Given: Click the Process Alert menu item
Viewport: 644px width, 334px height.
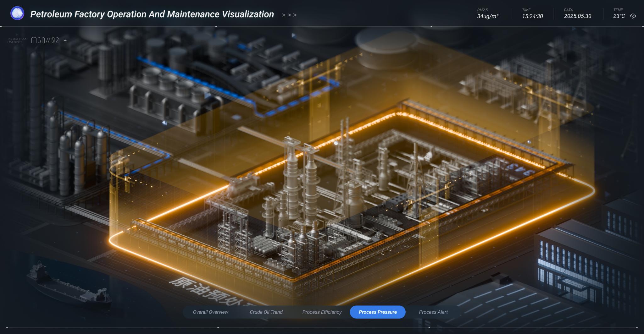Looking at the screenshot, I should tap(433, 312).
